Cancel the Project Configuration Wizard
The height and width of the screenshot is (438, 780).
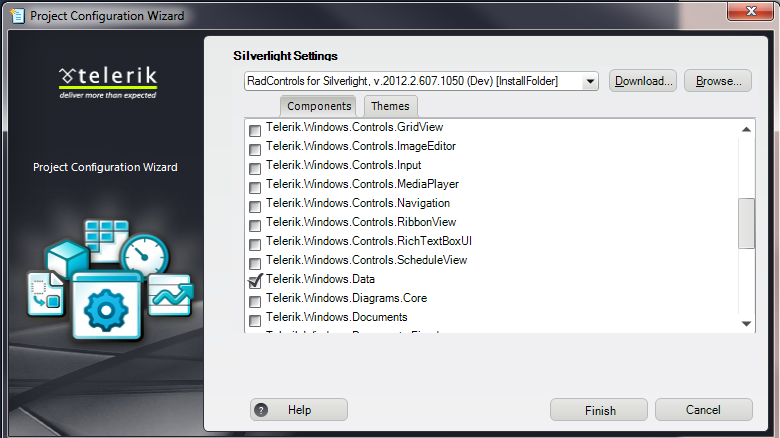coord(703,410)
